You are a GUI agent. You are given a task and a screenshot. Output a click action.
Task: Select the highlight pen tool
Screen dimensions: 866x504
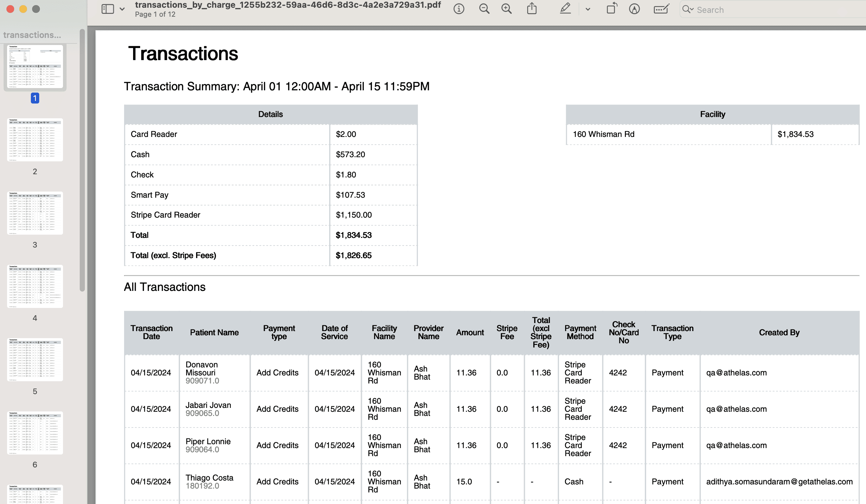tap(565, 9)
